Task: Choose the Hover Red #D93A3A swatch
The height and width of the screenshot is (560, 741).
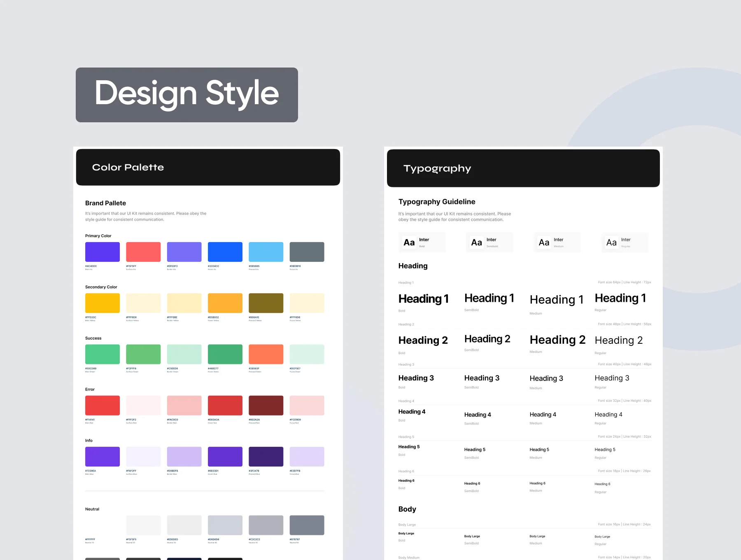Action: pos(225,406)
